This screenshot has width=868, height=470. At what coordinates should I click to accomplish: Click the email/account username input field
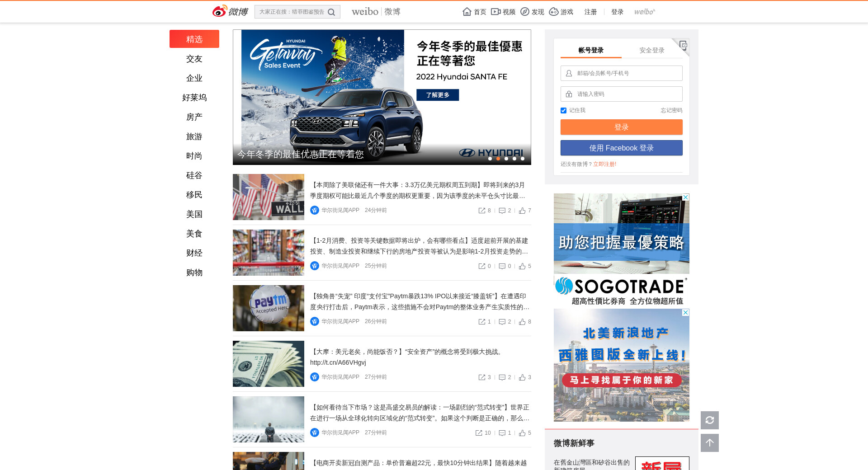tap(626, 73)
